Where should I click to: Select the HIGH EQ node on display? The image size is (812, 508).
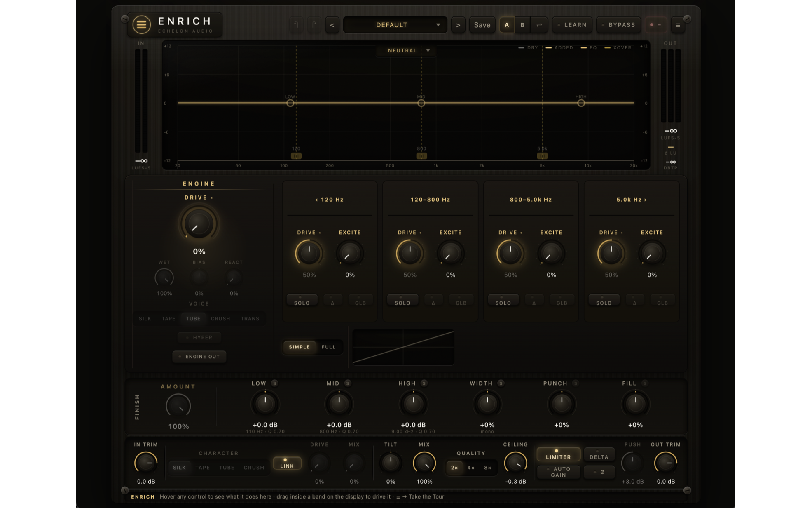coord(581,103)
